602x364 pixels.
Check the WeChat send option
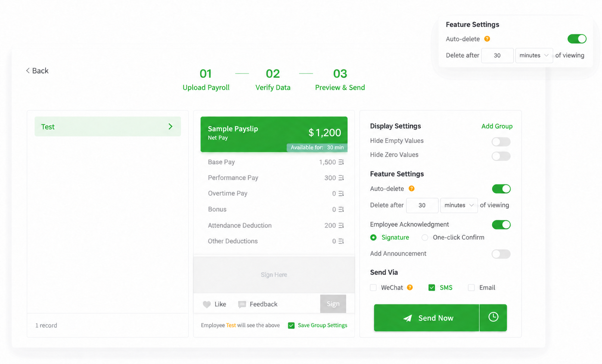coord(373,287)
